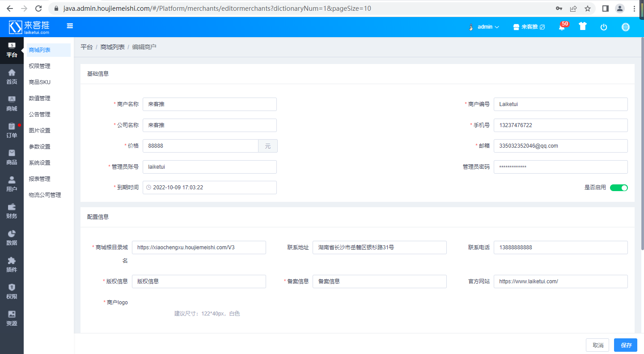This screenshot has width=644, height=354.
Task: Focus the 管理员密码 input field
Action: point(561,167)
